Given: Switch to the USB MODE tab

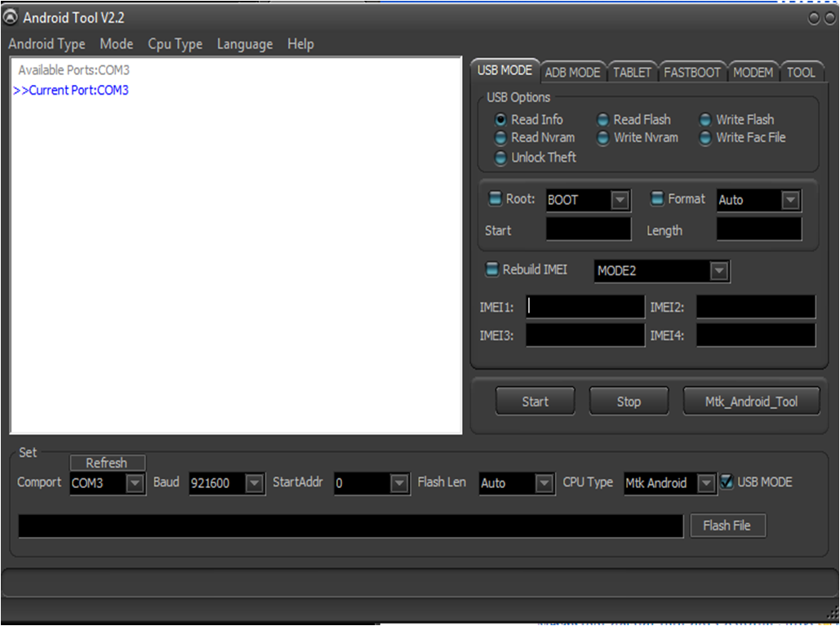Looking at the screenshot, I should (x=504, y=70).
